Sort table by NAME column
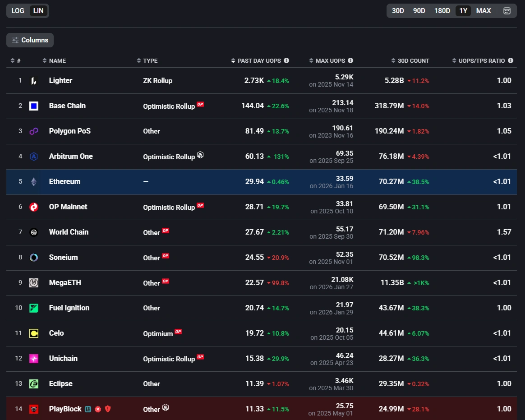This screenshot has width=525, height=420. point(57,60)
